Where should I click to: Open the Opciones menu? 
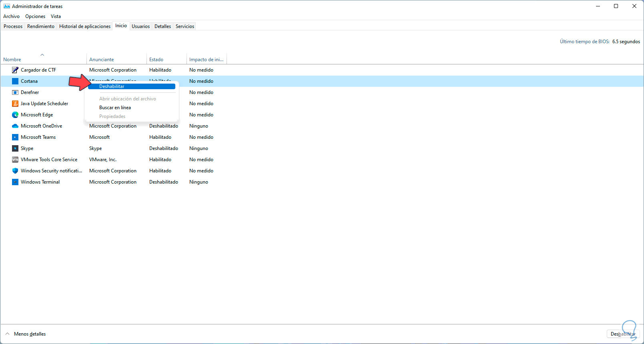(35, 16)
